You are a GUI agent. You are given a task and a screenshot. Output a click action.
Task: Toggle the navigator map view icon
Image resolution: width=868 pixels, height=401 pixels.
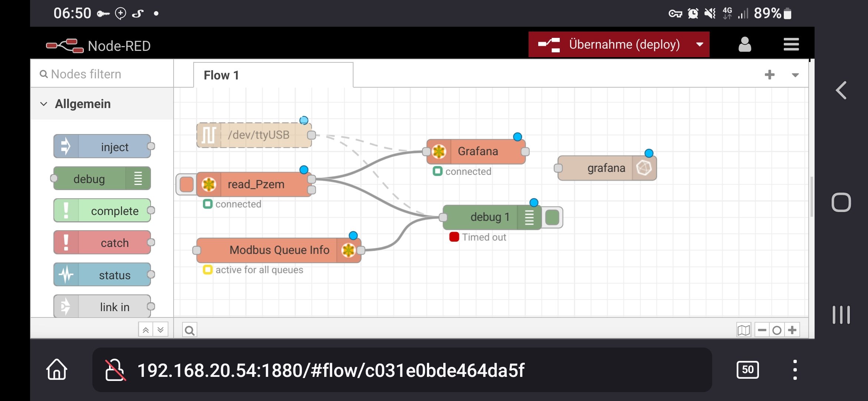(743, 330)
